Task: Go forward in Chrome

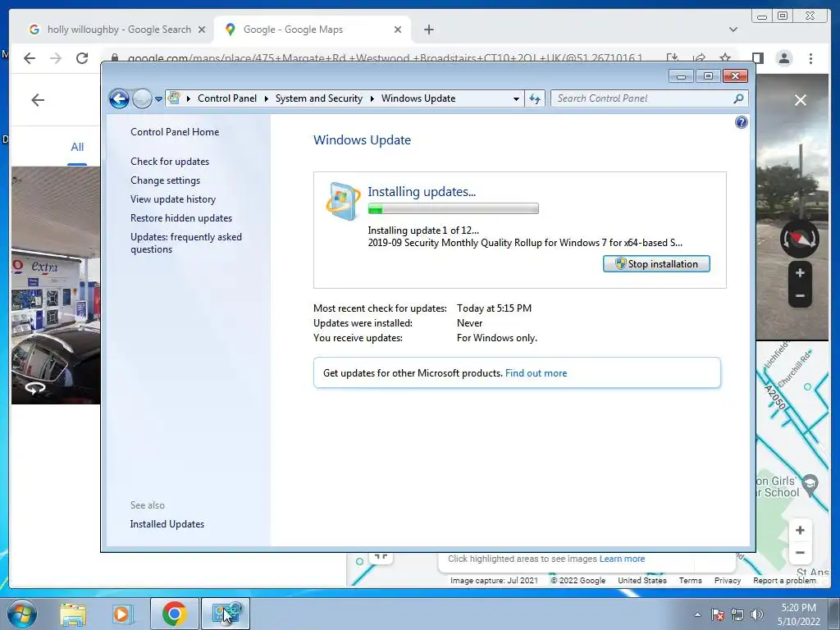Action: click(56, 58)
